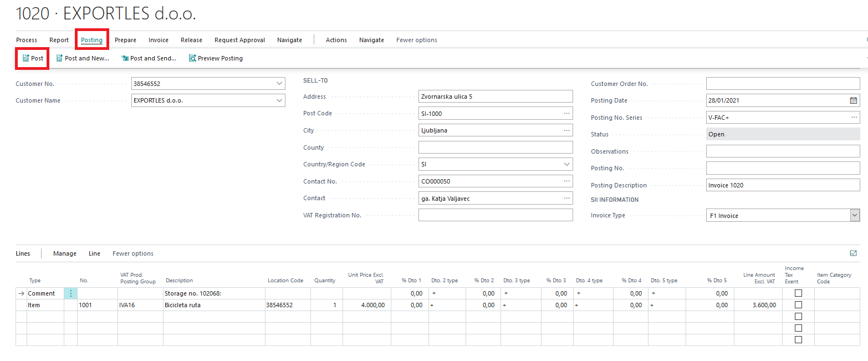Open the Release menu
This screenshot has height=361, width=868.
[x=191, y=40]
